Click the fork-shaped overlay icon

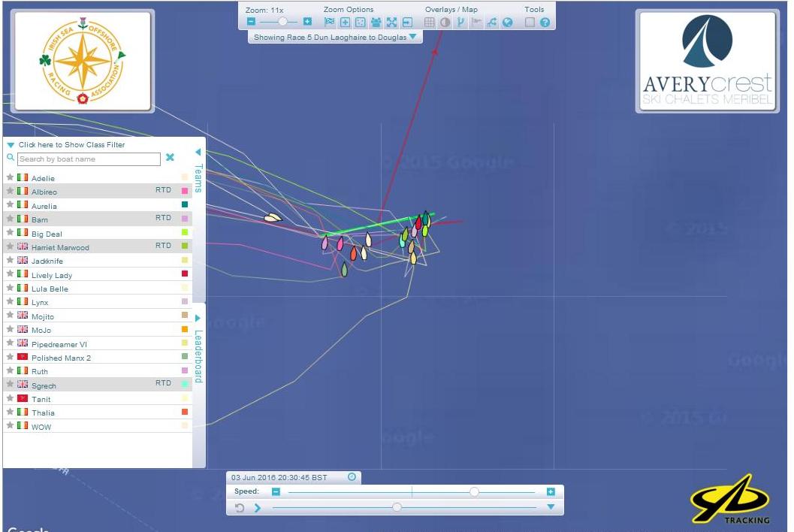click(x=460, y=22)
